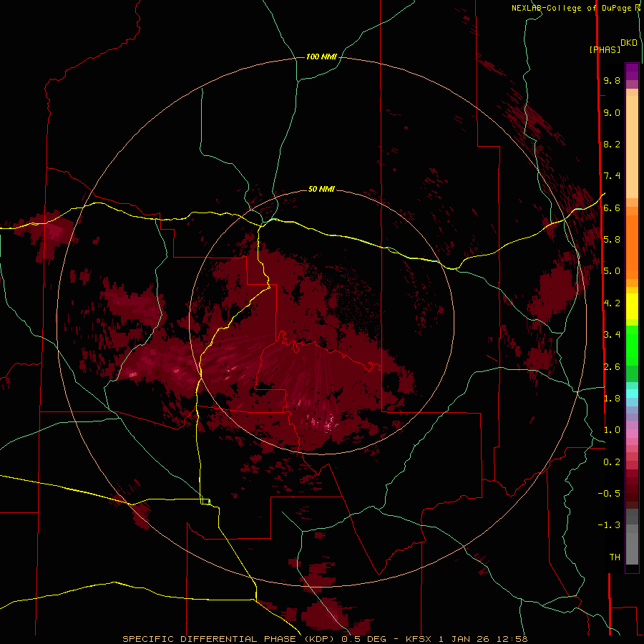Click the KFSX station identifier in caption
644x644 pixels.
click(x=419, y=639)
